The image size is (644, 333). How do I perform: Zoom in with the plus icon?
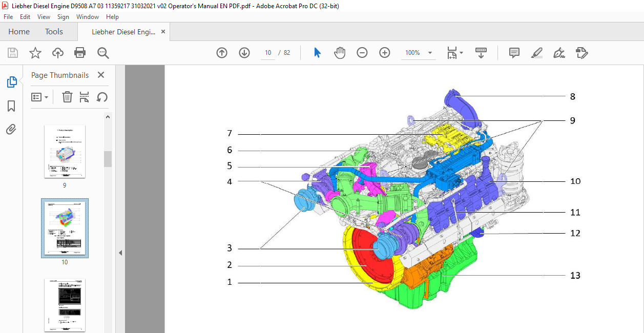click(x=385, y=53)
